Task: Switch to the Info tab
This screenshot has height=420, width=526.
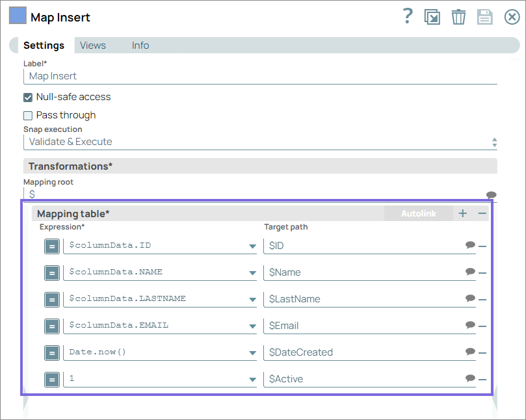Action: tap(140, 46)
